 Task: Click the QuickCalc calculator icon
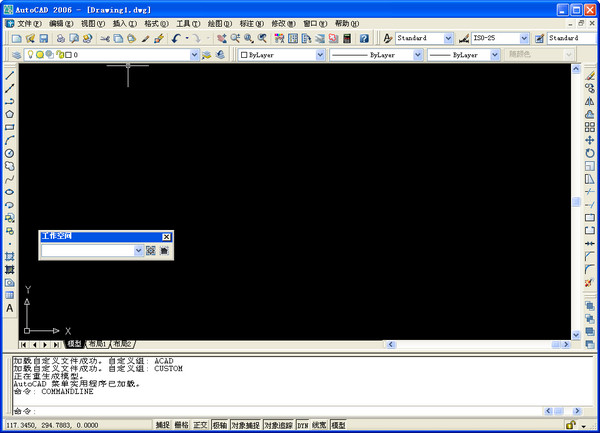tap(347, 38)
